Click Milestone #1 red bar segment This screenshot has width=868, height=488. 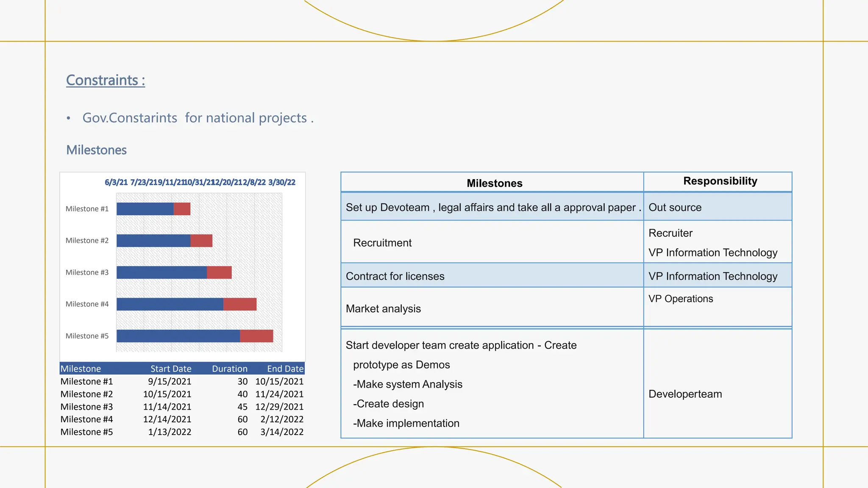pos(182,209)
